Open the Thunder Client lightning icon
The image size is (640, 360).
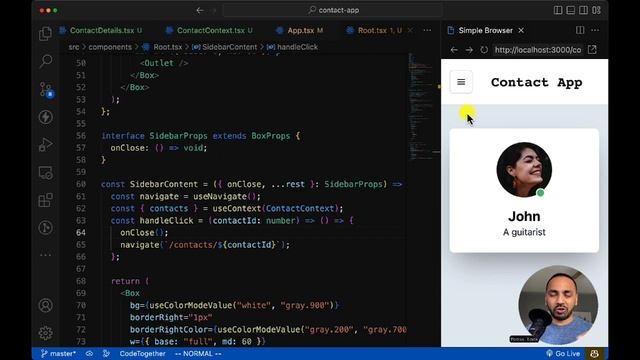45,117
